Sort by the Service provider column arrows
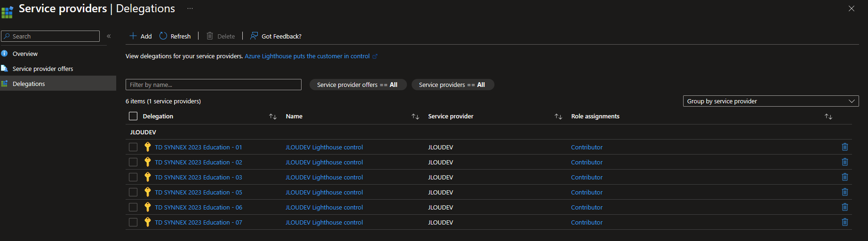Image resolution: width=868 pixels, height=241 pixels. [x=558, y=117]
